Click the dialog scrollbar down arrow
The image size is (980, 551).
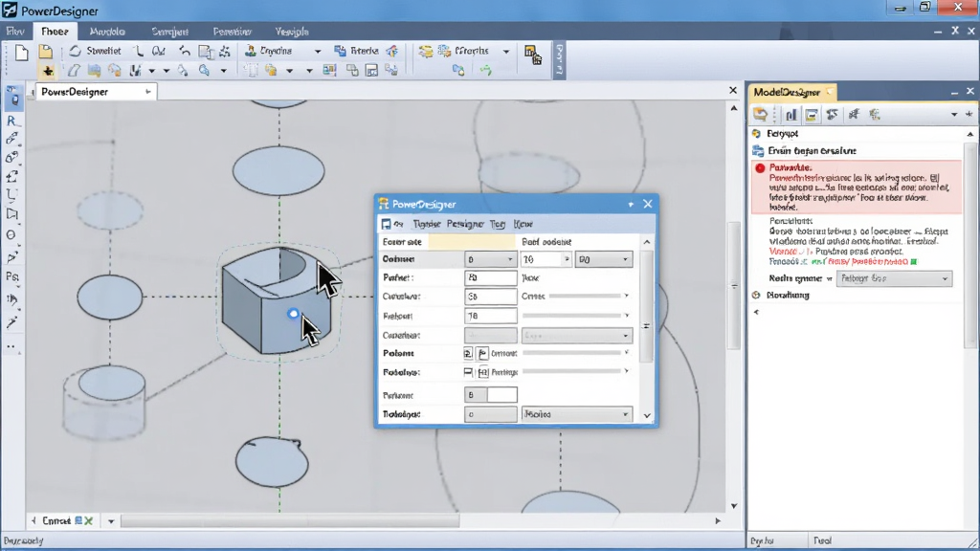[647, 415]
